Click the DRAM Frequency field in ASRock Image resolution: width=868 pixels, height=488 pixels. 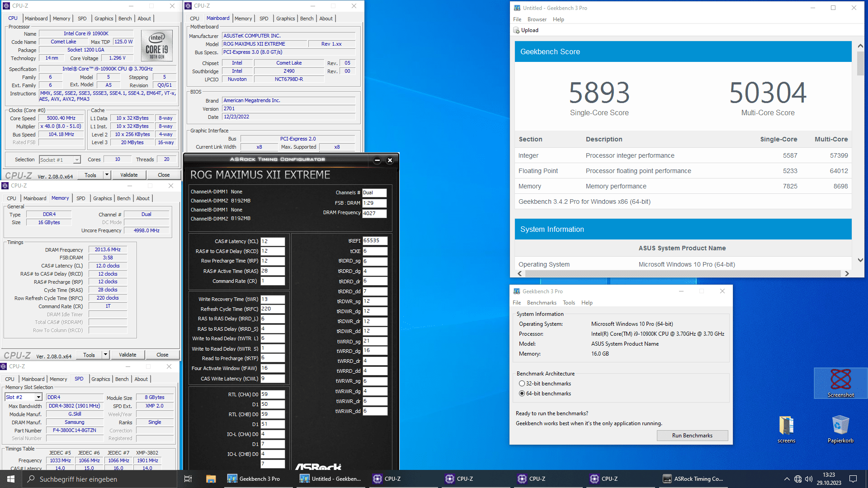click(x=374, y=213)
